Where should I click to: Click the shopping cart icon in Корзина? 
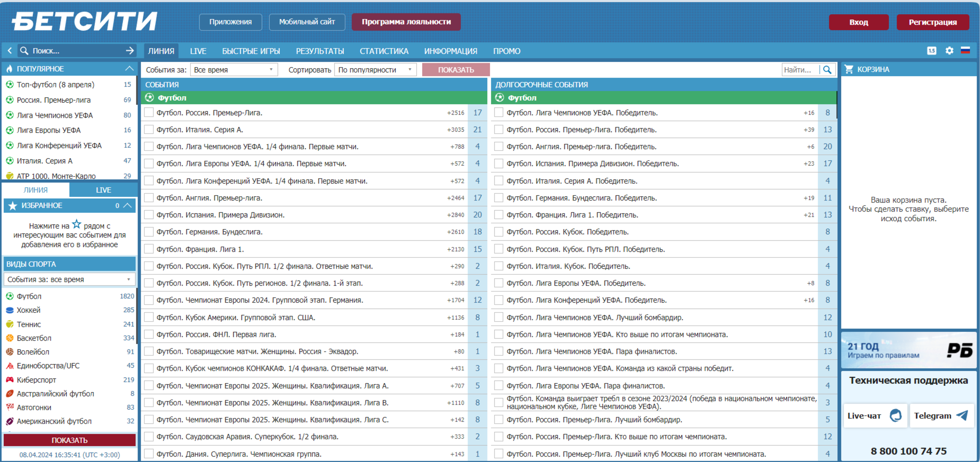coord(849,69)
